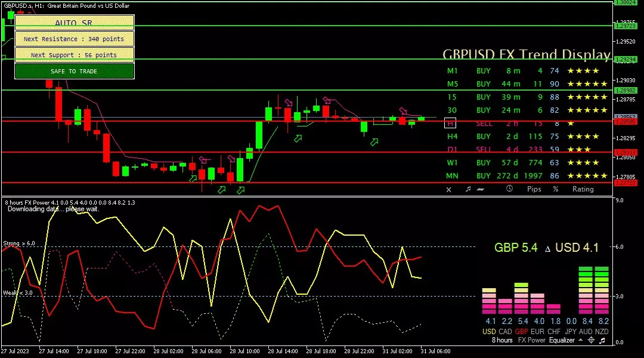Click the 1.28902 resistance price label
Screen dimensions: 644x358
[x=625, y=91]
